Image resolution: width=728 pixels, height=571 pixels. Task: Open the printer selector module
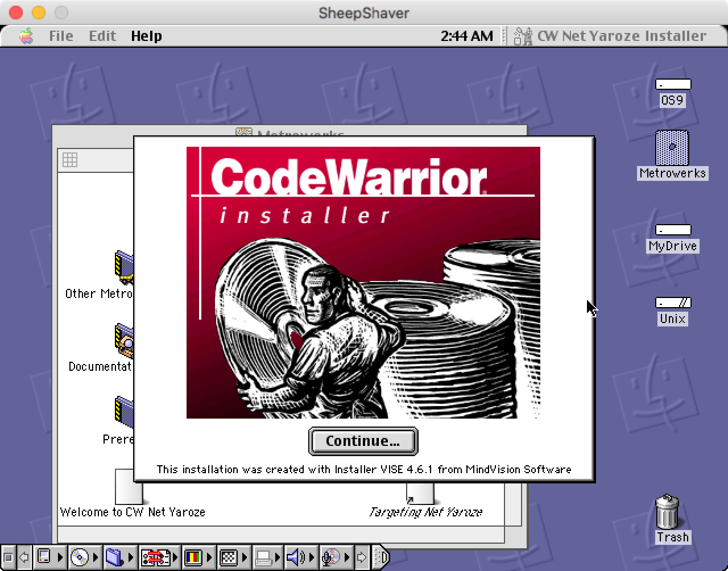(x=267, y=557)
